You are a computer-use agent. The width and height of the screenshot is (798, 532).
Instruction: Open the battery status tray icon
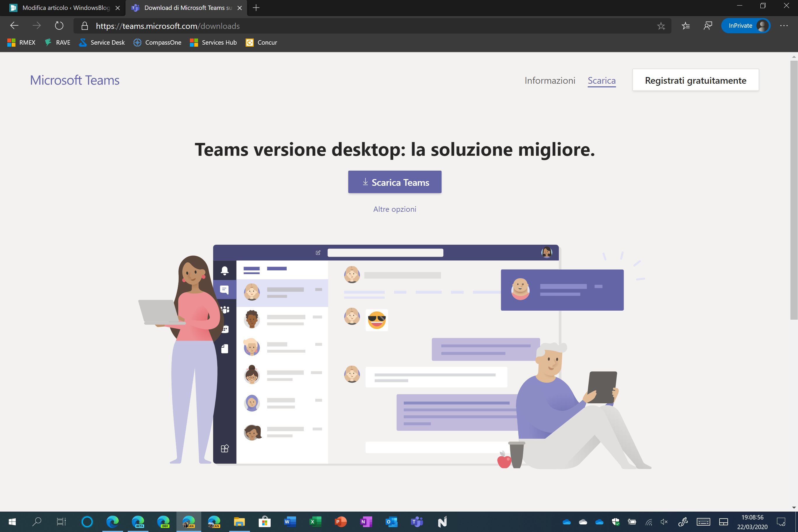click(632, 522)
